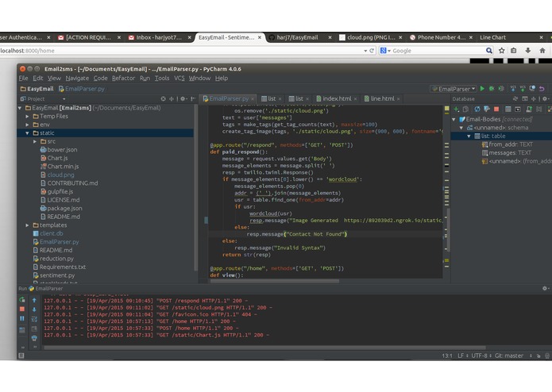Expand the templates folder
552x392 pixels.
coord(27,225)
